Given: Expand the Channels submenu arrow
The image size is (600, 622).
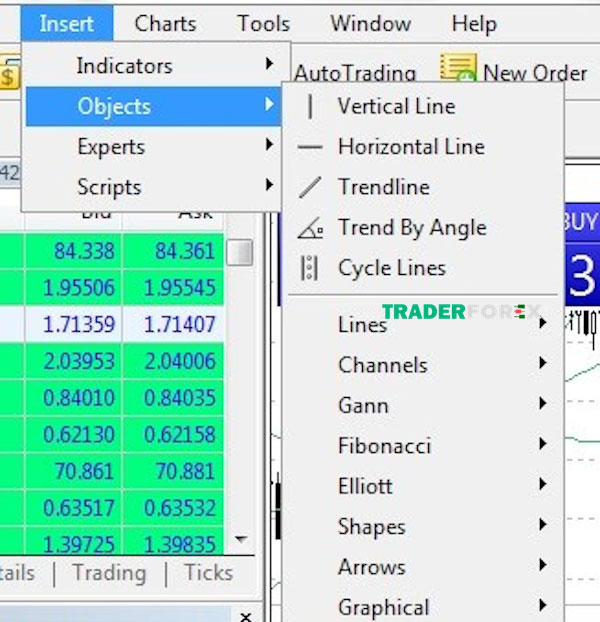Looking at the screenshot, I should (543, 363).
